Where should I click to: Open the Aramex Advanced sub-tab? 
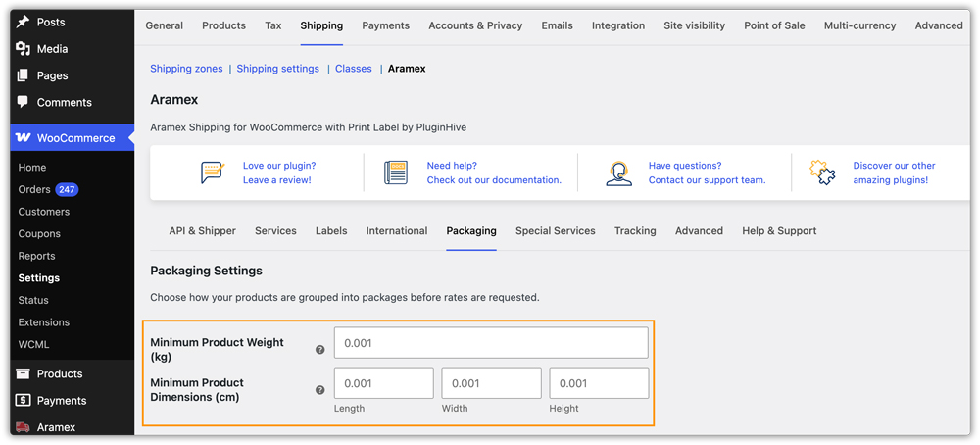(x=699, y=230)
